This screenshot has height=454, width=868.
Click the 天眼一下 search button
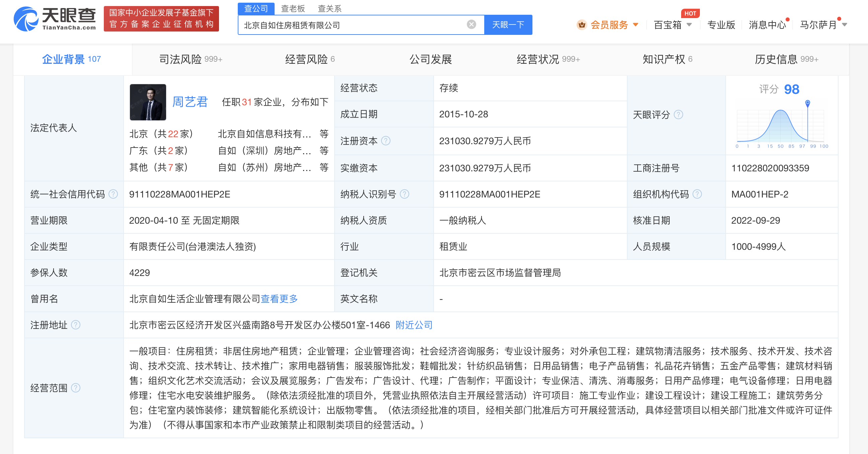508,24
